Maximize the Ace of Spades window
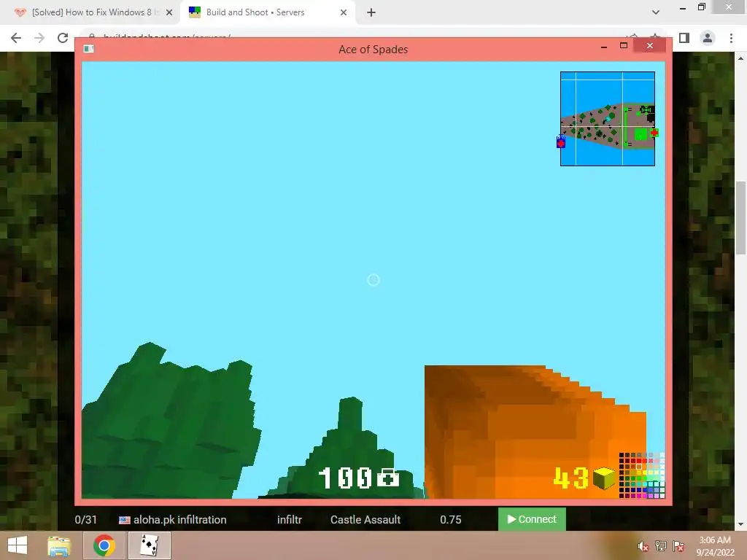The image size is (747, 560). coord(623,45)
